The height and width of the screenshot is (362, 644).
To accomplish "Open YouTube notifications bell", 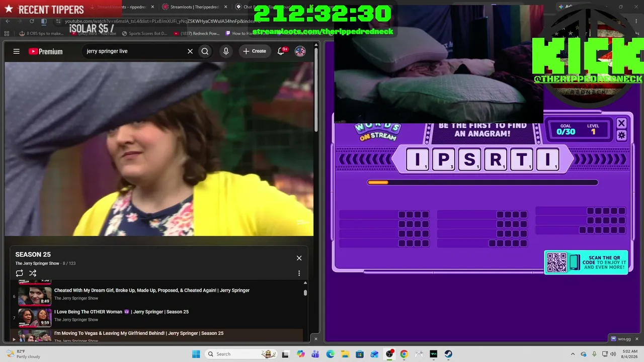I will [281, 51].
